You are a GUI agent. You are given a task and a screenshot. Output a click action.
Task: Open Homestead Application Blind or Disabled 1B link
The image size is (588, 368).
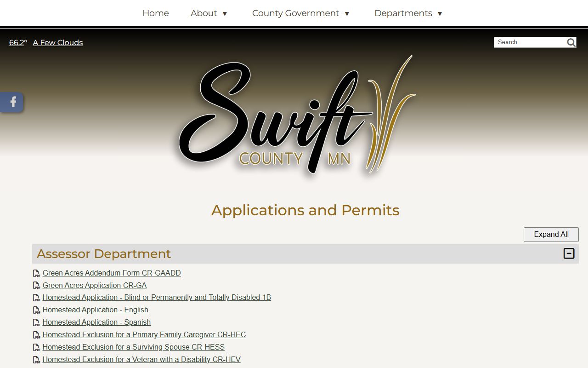pos(157,297)
